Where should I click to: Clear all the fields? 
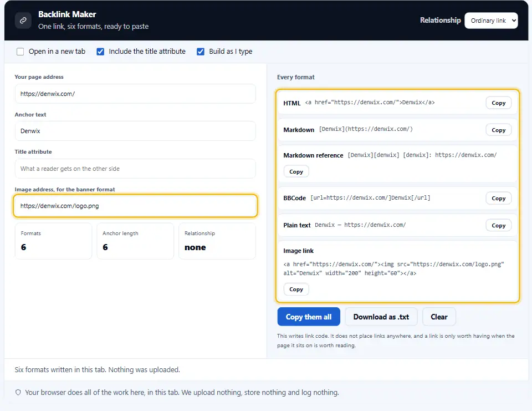point(439,317)
